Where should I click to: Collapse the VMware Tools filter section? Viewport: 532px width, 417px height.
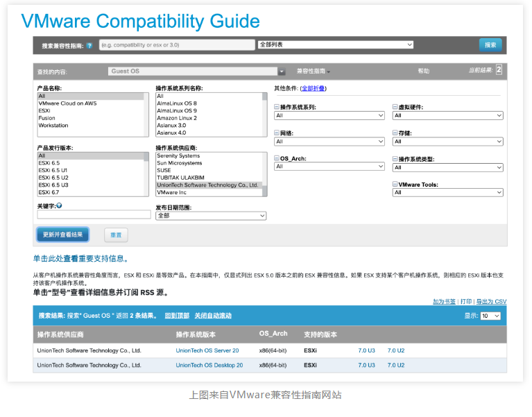coord(395,185)
